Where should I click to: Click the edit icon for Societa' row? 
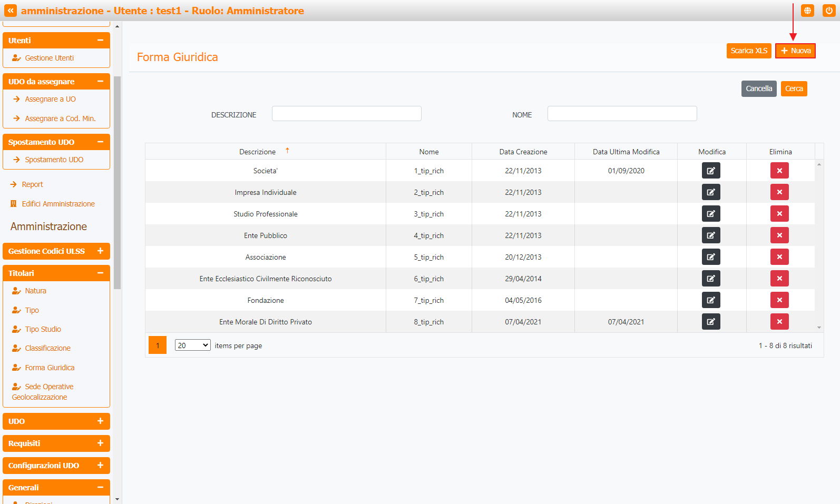(x=710, y=171)
